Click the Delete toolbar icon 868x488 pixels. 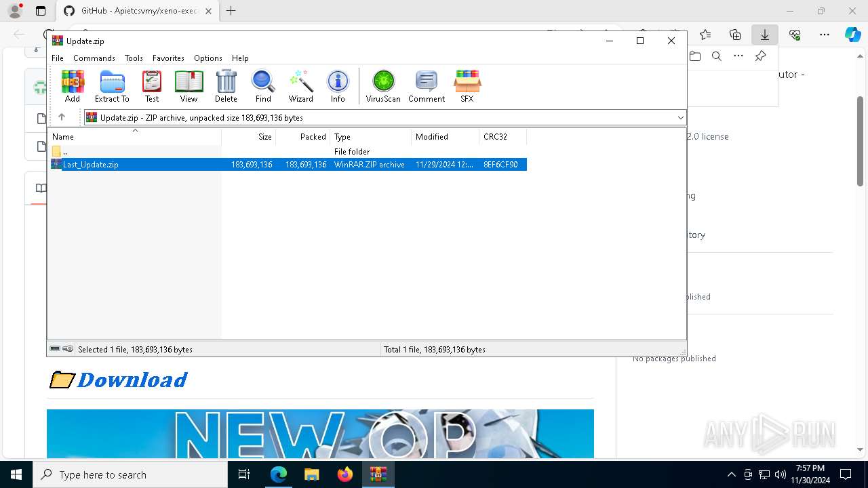[226, 86]
